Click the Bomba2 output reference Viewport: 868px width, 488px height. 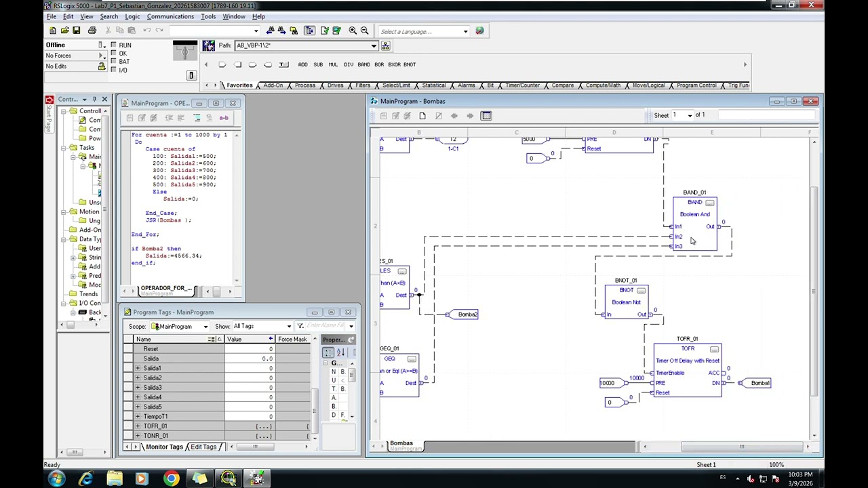pyautogui.click(x=464, y=314)
